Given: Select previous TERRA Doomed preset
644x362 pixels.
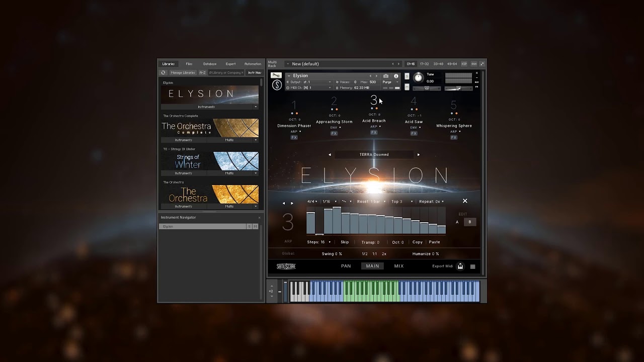Looking at the screenshot, I should coord(330,155).
